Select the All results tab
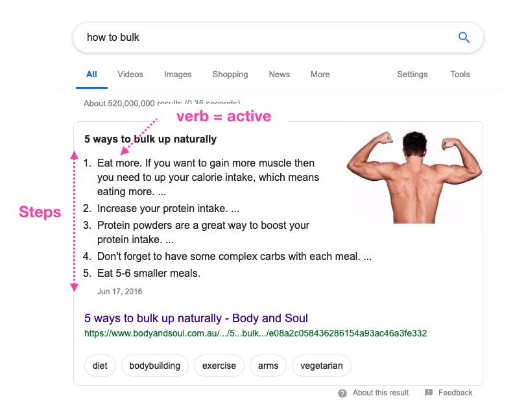526x420 pixels. coord(91,75)
